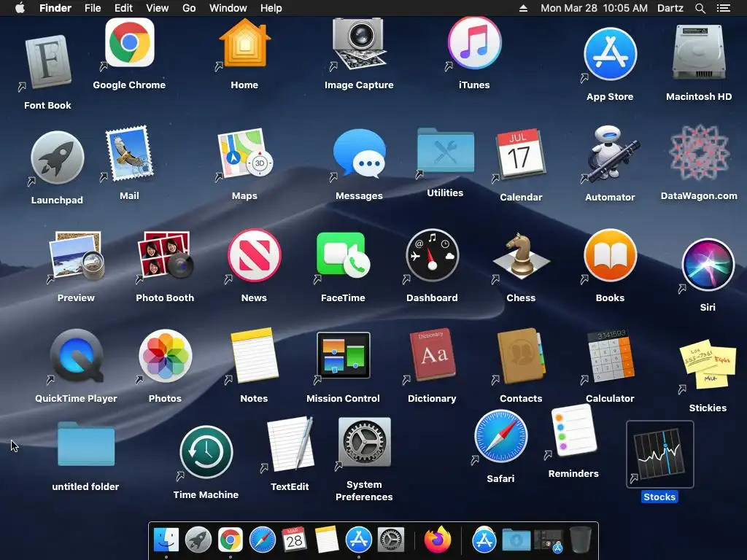Click the Maps desktop icon
Screen dimensions: 747x560
[x=245, y=153]
